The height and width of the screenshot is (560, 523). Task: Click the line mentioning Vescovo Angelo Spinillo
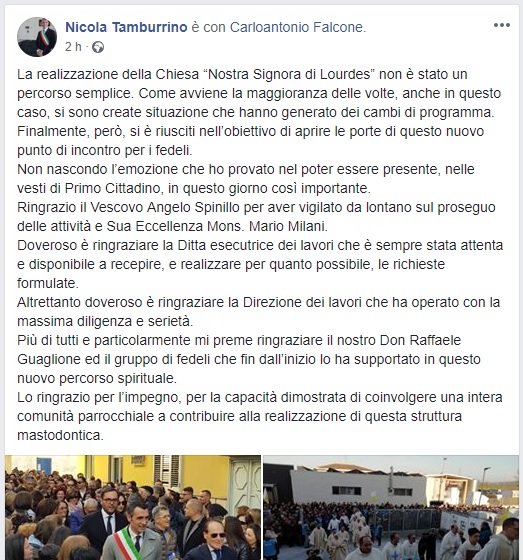[x=256, y=208]
